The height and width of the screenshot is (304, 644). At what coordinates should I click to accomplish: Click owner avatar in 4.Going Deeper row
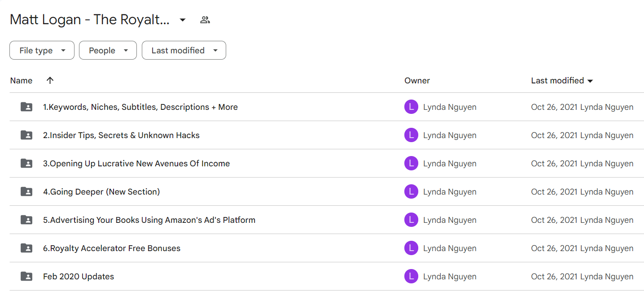click(411, 191)
